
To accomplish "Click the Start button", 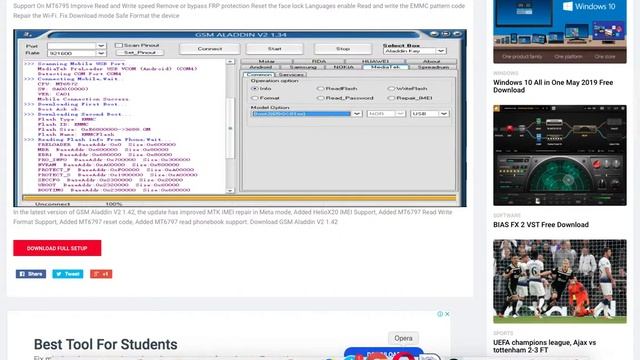I will pyautogui.click(x=274, y=49).
